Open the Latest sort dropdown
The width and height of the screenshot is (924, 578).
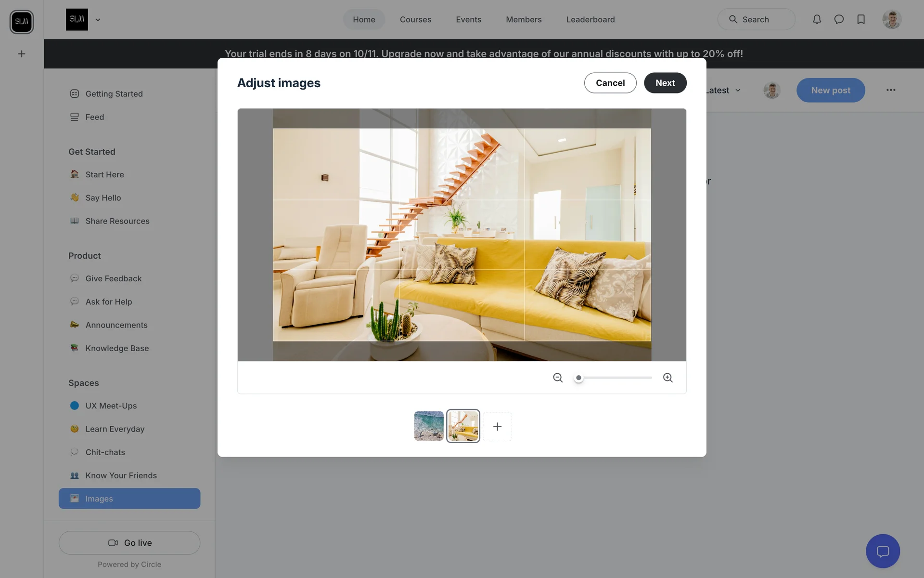pyautogui.click(x=723, y=91)
